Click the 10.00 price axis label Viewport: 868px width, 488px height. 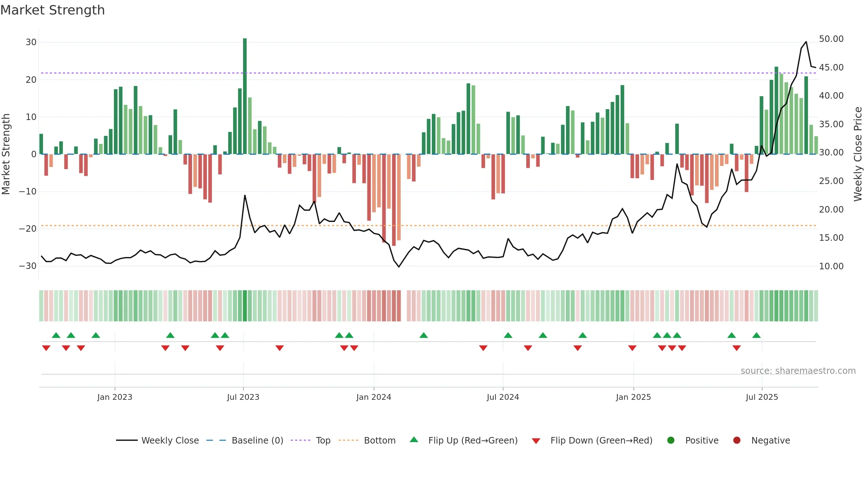pos(831,266)
